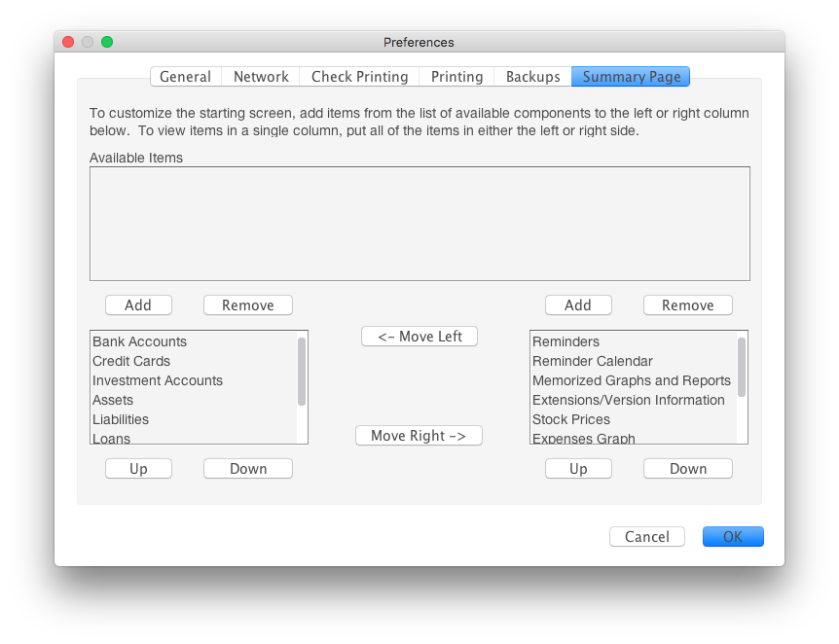Open the Network tab
Image resolution: width=839 pixels, height=644 pixels.
(x=261, y=77)
